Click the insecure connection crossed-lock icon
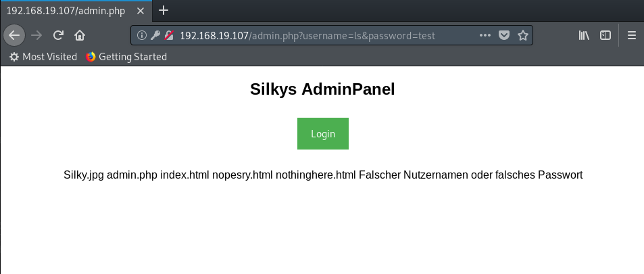This screenshot has width=644, height=274. tap(169, 35)
